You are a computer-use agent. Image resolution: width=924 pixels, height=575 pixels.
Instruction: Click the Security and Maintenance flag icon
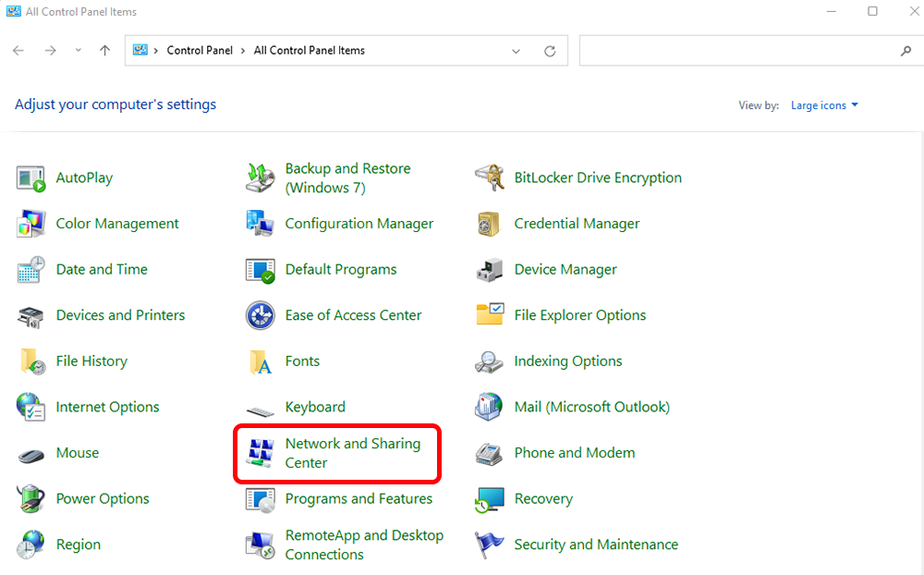click(x=489, y=544)
